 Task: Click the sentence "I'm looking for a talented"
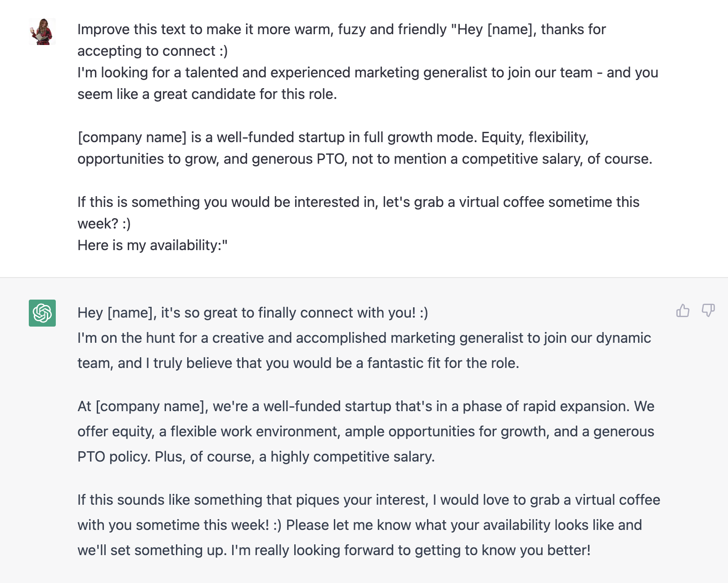pyautogui.click(x=368, y=72)
